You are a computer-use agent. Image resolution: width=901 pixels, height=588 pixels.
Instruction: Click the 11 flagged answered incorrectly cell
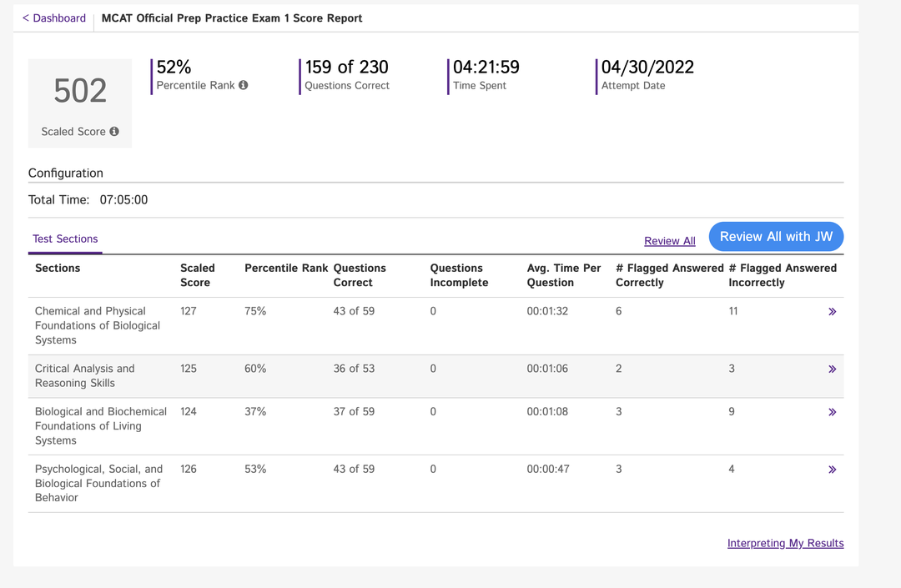[x=733, y=311]
